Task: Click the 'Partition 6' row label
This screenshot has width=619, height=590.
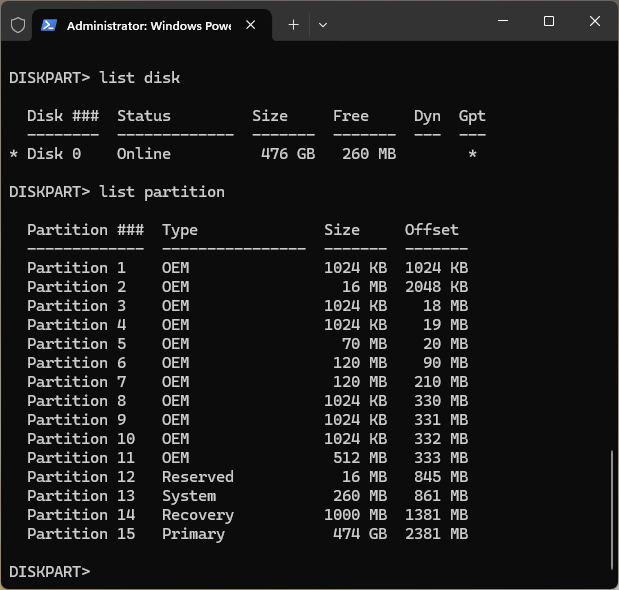Action: click(76, 363)
